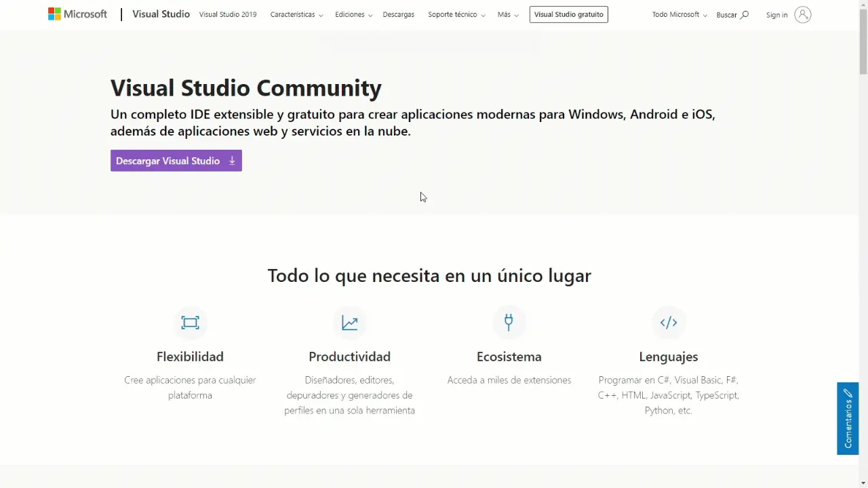Expand the Ediciones dropdown menu
This screenshot has height=488, width=868.
point(353,15)
